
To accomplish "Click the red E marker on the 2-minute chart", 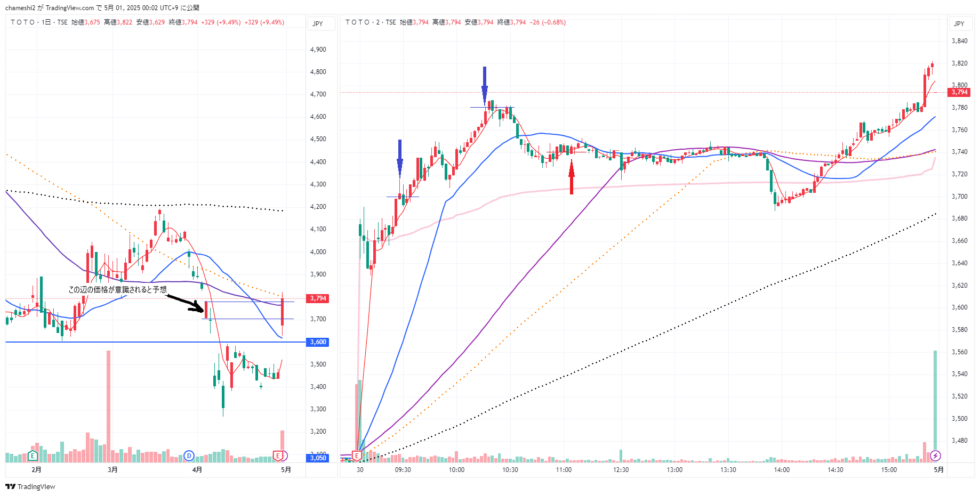I will point(357,456).
